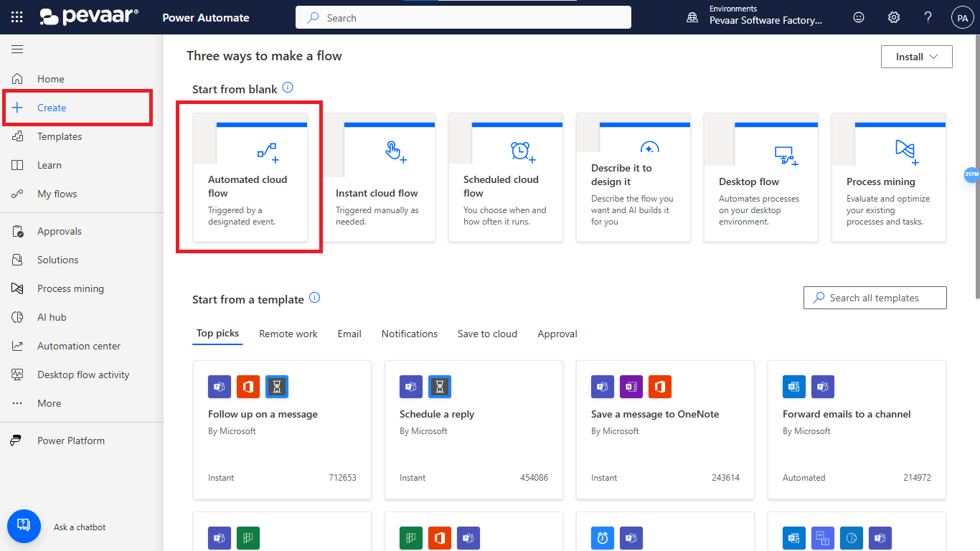The width and height of the screenshot is (980, 551).
Task: Click the Desktop flow activity icon
Action: [18, 375]
